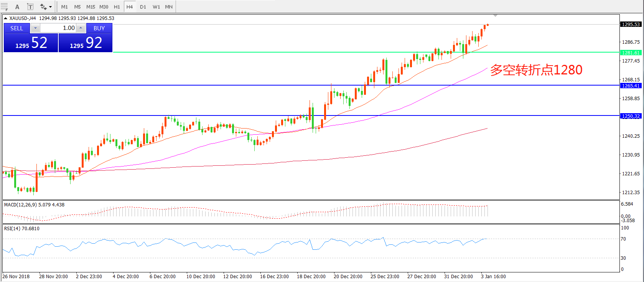Decrease lot volume with down arrow
The height and width of the screenshot is (282, 644).
[x=35, y=28]
